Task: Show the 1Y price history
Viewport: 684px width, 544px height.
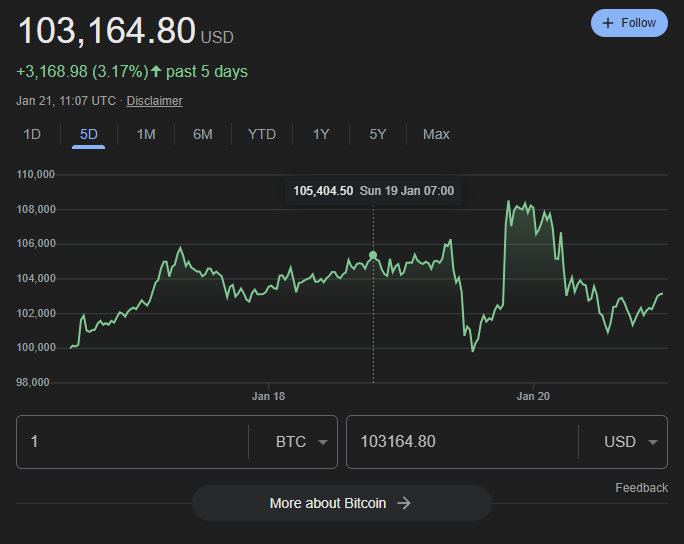Action: click(x=321, y=134)
